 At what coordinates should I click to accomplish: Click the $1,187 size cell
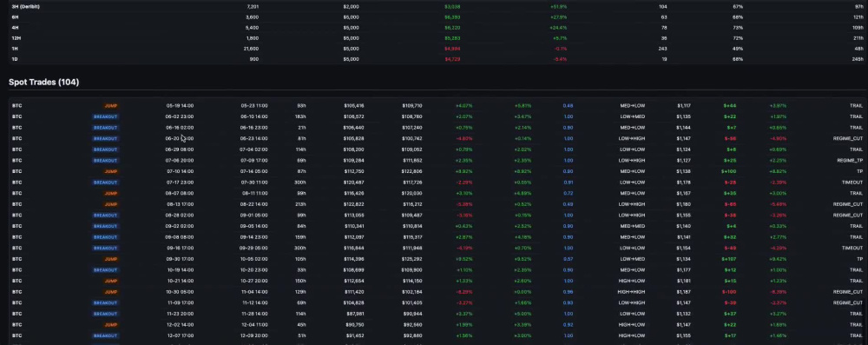pyautogui.click(x=684, y=292)
